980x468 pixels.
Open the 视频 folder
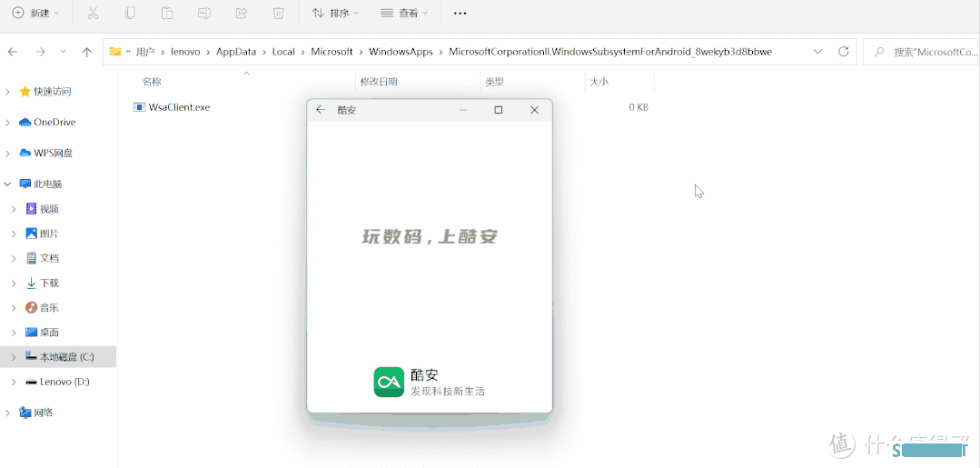[49, 208]
